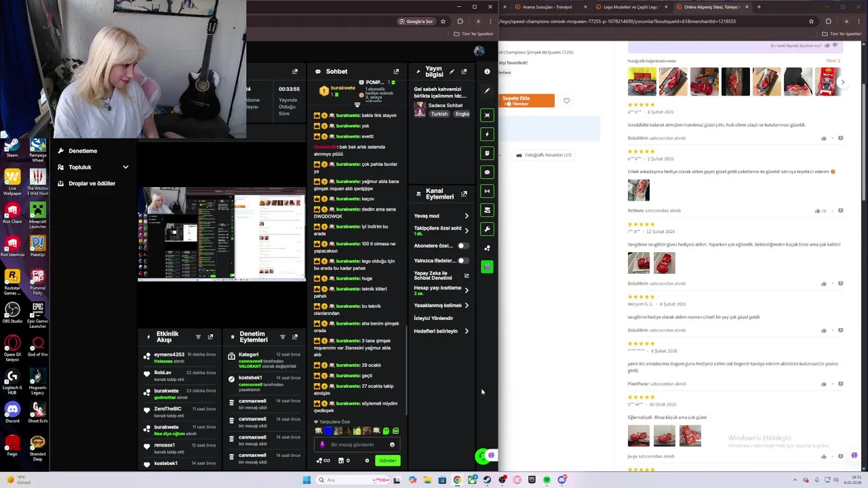
Task: Open Tümü link for photo reviews
Action: (x=833, y=61)
